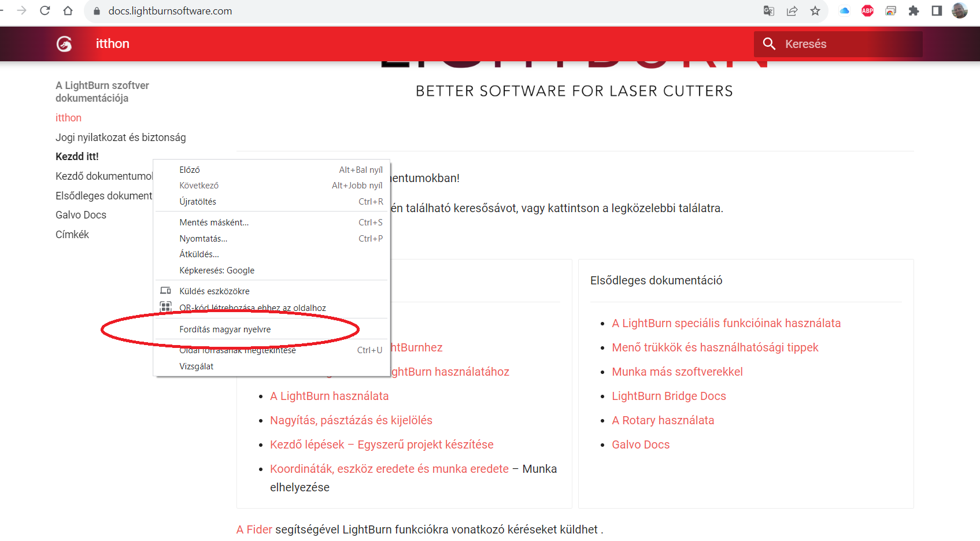Open Koordináták, eszköz eredete és munka eredete

click(x=389, y=469)
